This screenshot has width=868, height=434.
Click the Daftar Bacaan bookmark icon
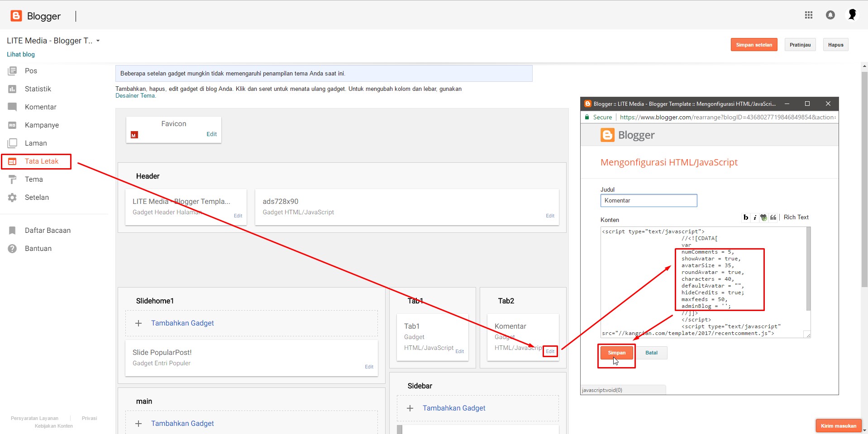[x=12, y=231]
